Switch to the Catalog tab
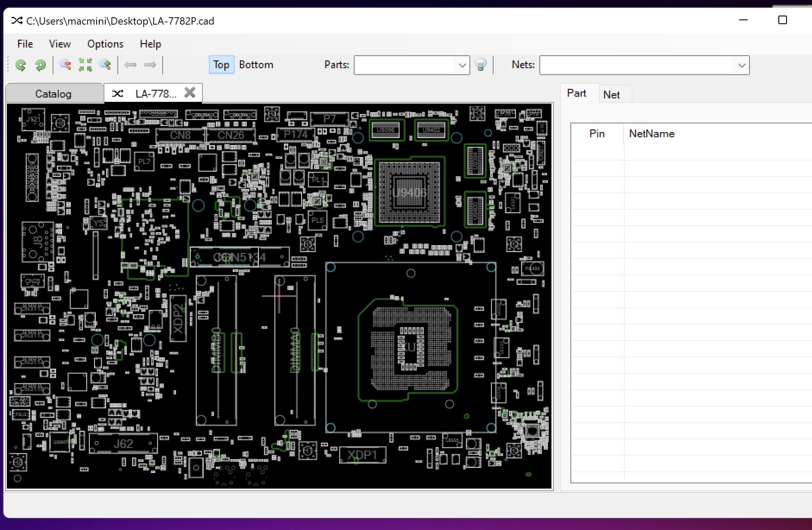This screenshot has height=530, width=812. pyautogui.click(x=54, y=94)
